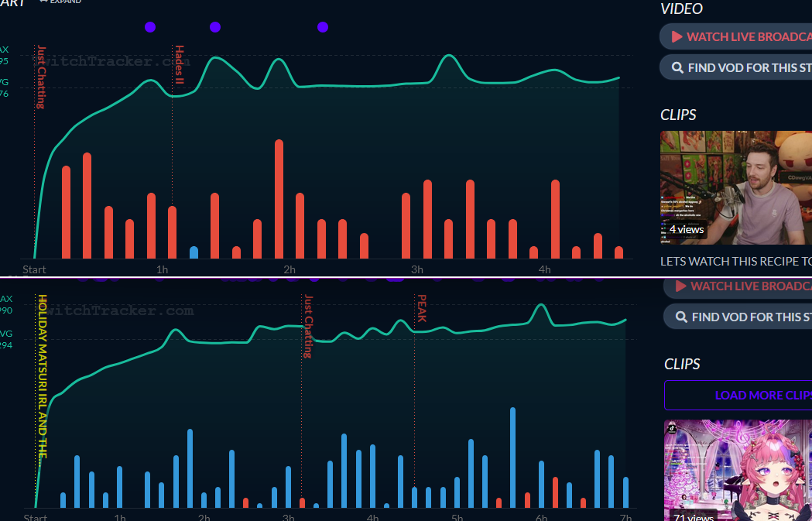Select middle purple dot above the Hades II chart
812x521 pixels.
[215, 27]
